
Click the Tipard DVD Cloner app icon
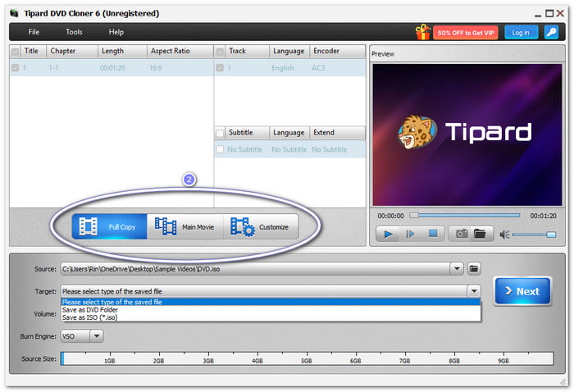coord(14,14)
